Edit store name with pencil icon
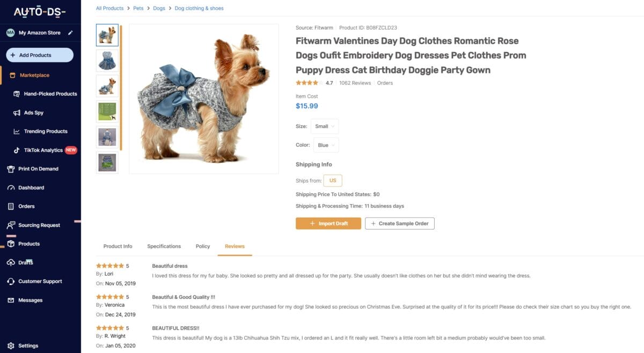Screen dimensions: 644x353 [x=70, y=33]
